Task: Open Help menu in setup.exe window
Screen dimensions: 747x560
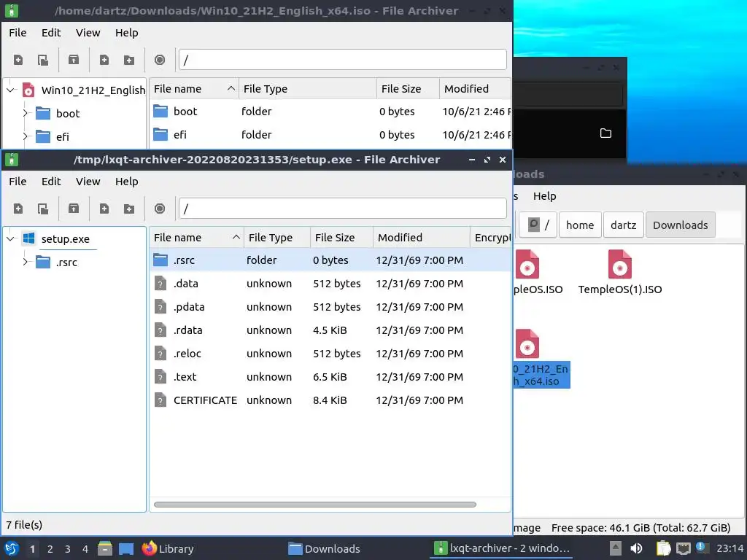Action: (x=127, y=182)
